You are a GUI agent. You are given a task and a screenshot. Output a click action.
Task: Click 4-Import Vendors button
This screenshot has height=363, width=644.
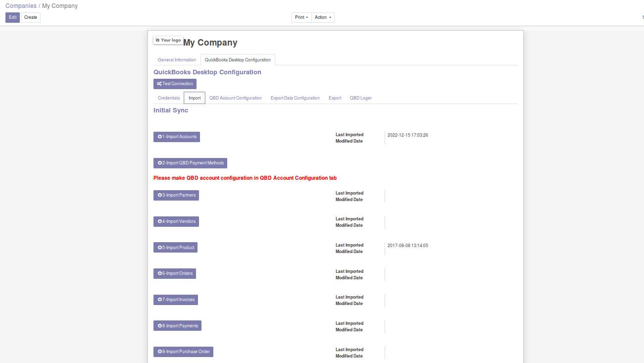click(176, 221)
